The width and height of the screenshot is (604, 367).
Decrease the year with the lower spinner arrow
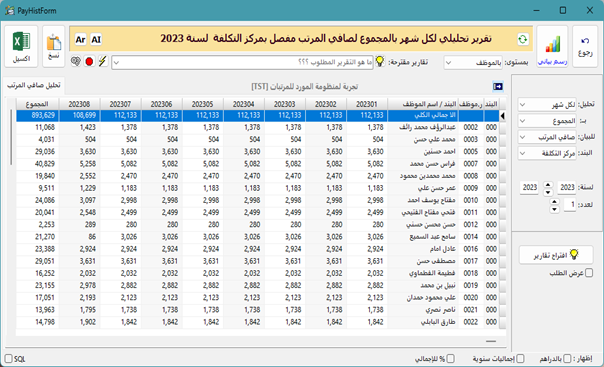coord(548,192)
